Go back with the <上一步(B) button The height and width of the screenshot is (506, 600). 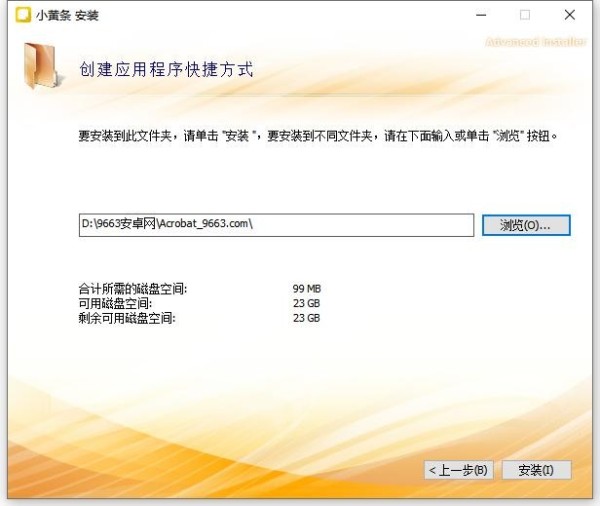coord(458,470)
